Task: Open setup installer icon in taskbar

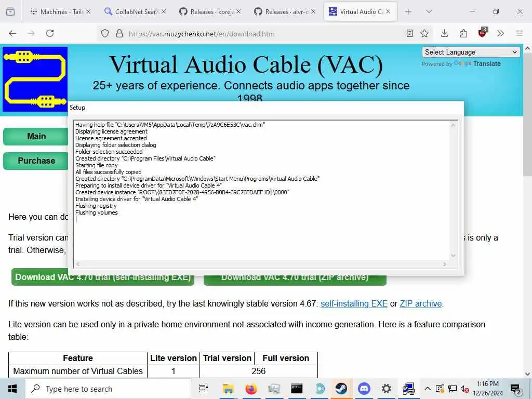Action: pyautogui.click(x=408, y=389)
